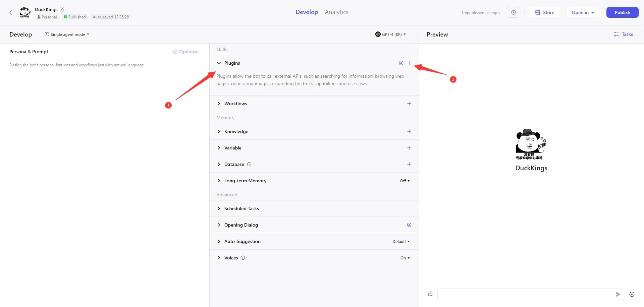Viewport: 644px width, 307px height.
Task: Expand the Workflows section
Action: click(219, 104)
